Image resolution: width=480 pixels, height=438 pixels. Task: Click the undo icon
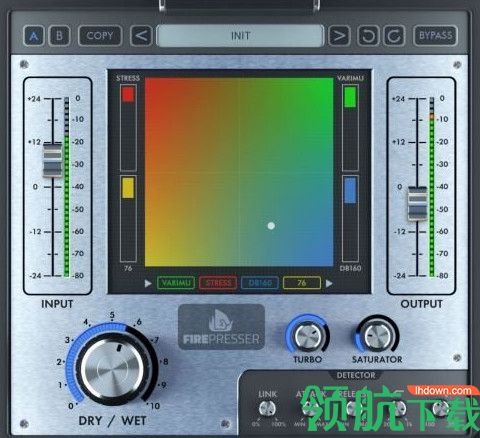(x=368, y=35)
